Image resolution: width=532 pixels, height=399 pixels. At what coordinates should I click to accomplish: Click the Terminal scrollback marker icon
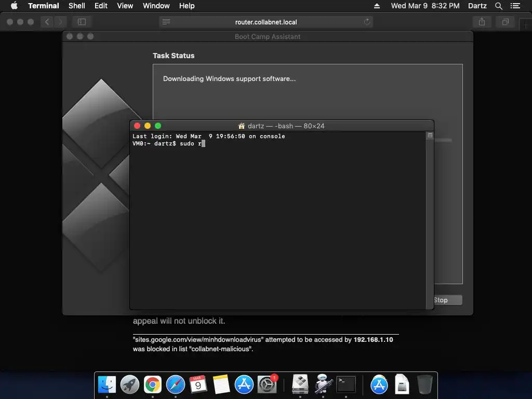pyautogui.click(x=430, y=135)
